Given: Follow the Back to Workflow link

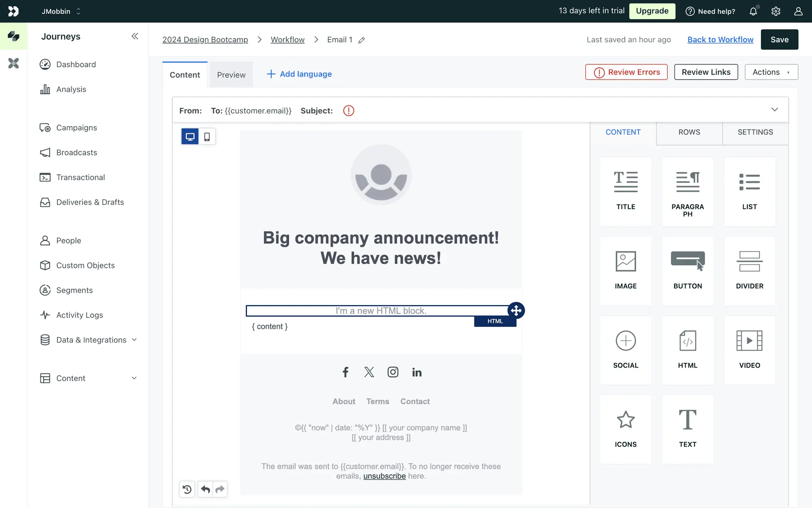Looking at the screenshot, I should point(720,39).
